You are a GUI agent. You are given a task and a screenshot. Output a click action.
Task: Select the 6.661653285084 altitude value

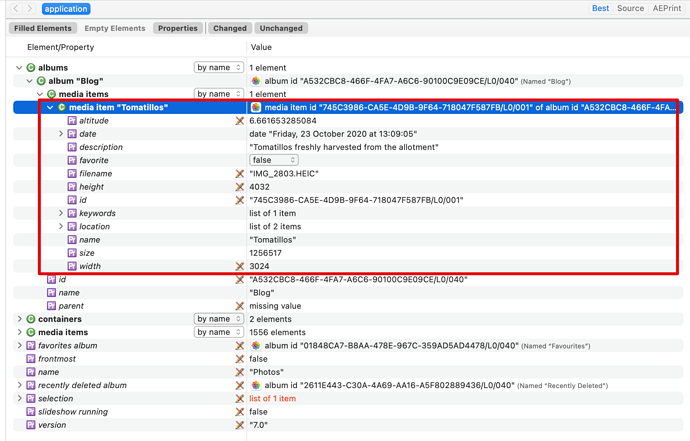click(283, 121)
